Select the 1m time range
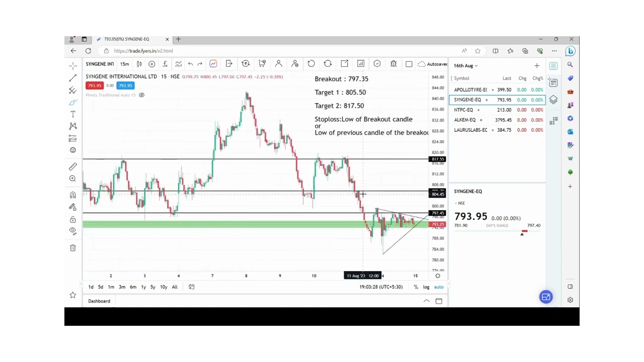 pos(111,287)
